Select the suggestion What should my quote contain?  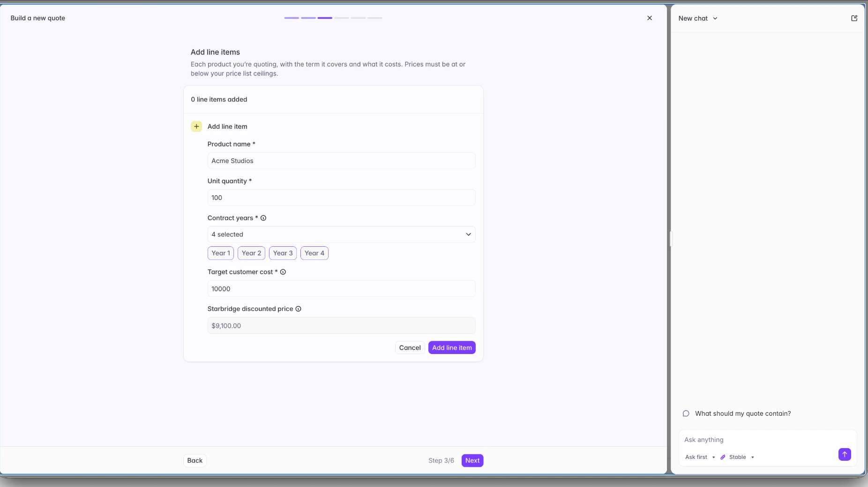tap(743, 413)
